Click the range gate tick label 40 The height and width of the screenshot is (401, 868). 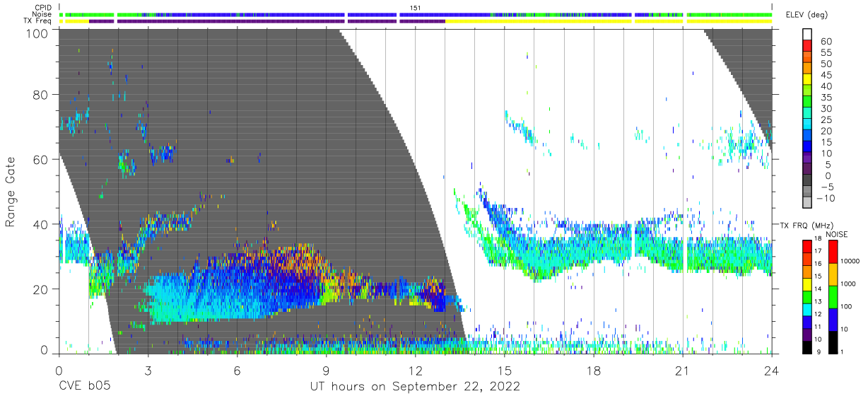tap(40, 224)
